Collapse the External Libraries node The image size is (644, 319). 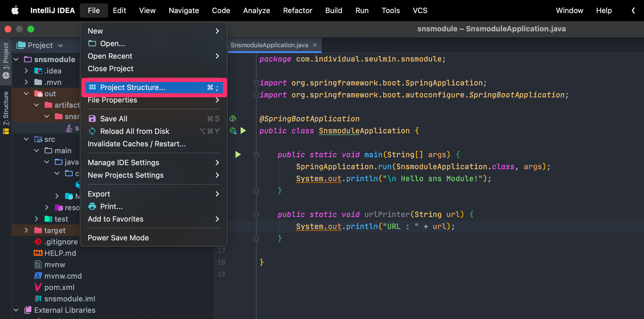coord(16,310)
